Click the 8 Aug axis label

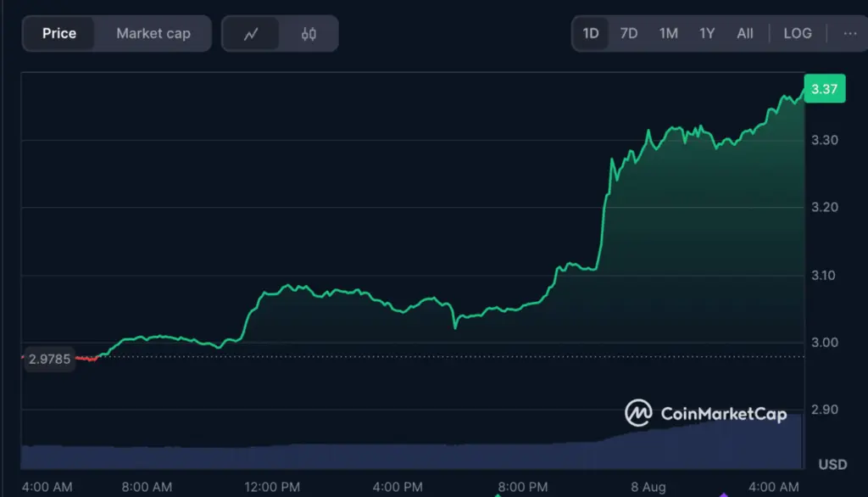647,487
